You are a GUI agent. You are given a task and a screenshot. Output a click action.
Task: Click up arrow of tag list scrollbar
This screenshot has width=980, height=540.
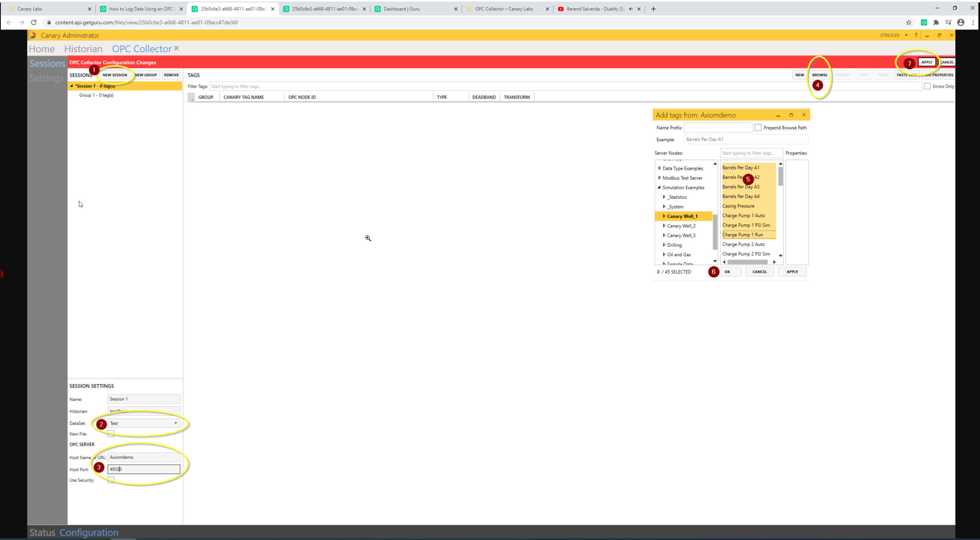click(780, 164)
